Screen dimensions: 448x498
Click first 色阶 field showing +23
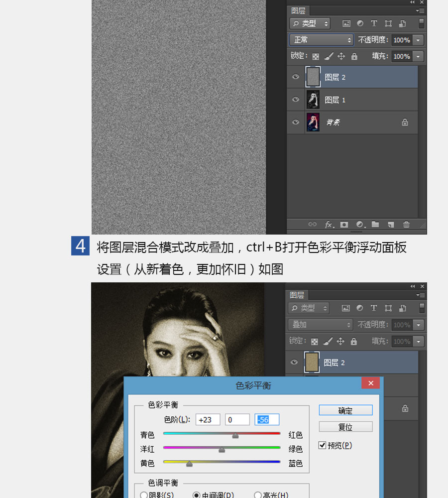(x=208, y=419)
